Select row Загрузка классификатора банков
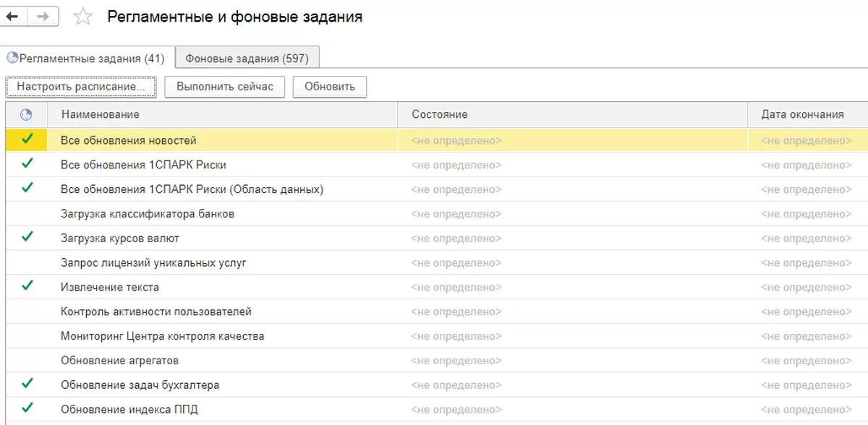This screenshot has width=868, height=425. [x=437, y=214]
